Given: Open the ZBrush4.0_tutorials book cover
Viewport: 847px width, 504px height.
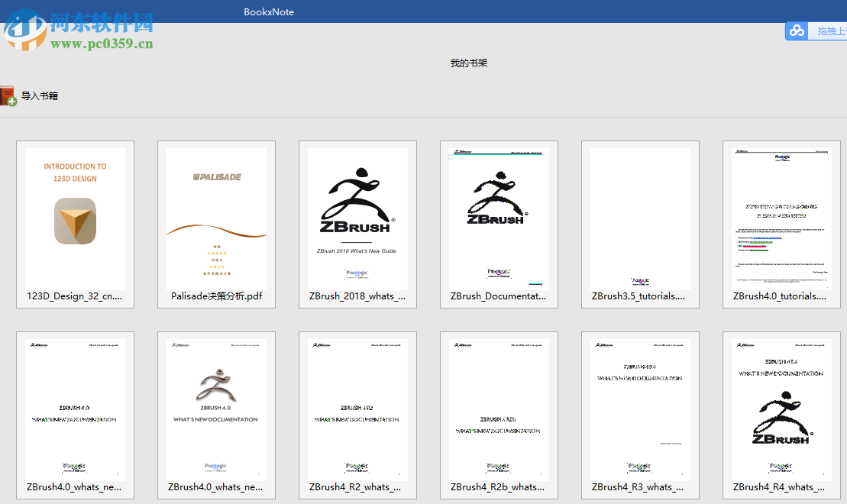Looking at the screenshot, I should [x=781, y=218].
